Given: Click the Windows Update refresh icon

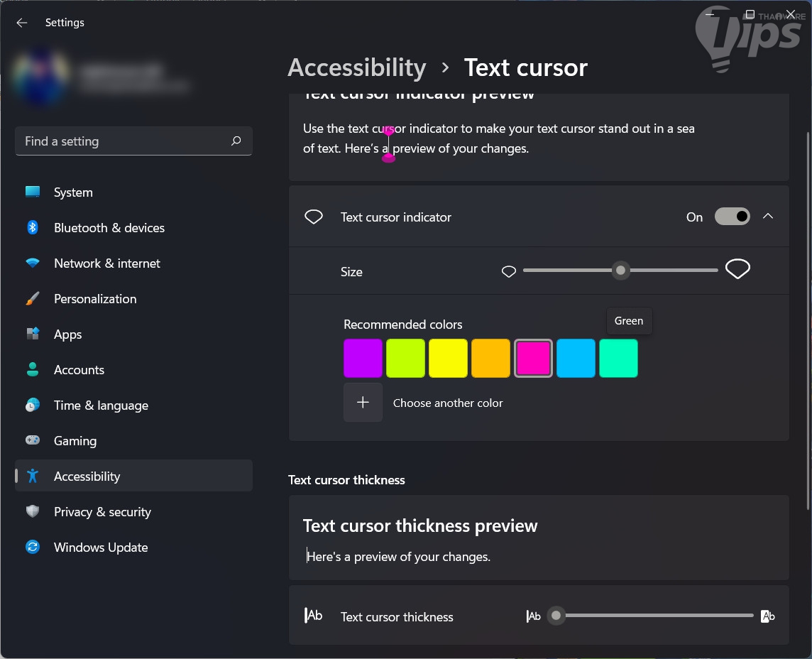Looking at the screenshot, I should point(33,547).
